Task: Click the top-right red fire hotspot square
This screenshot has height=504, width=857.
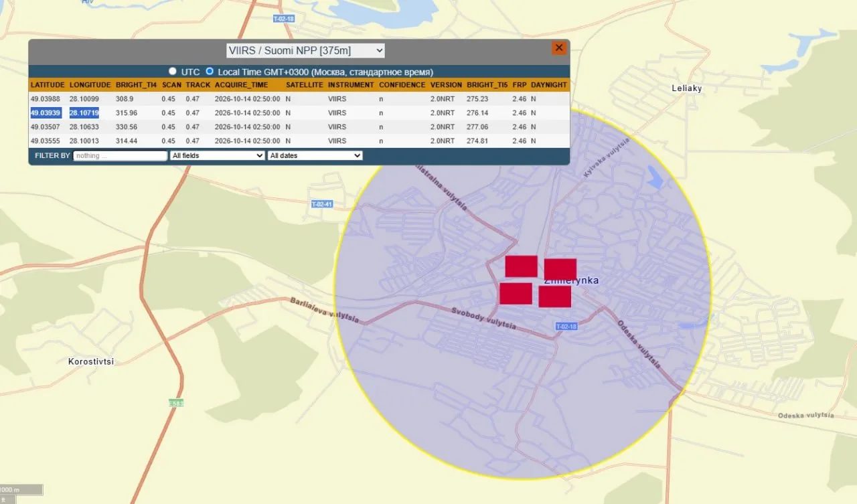Action: click(560, 269)
